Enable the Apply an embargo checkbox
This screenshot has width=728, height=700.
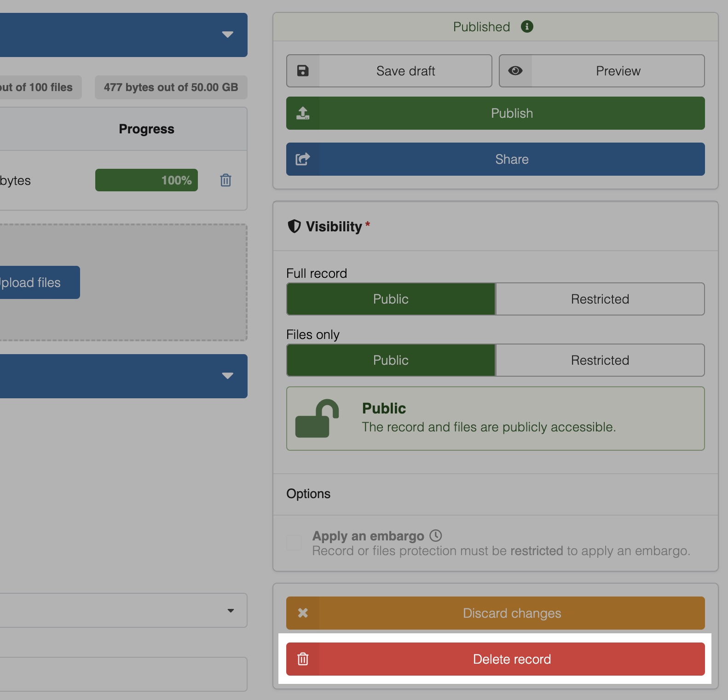294,543
